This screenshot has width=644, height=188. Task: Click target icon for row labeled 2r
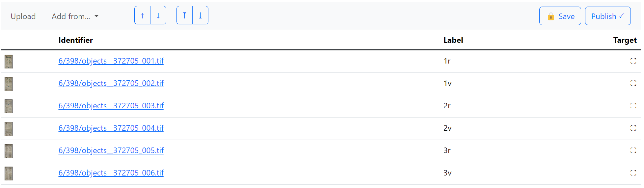coord(633,106)
